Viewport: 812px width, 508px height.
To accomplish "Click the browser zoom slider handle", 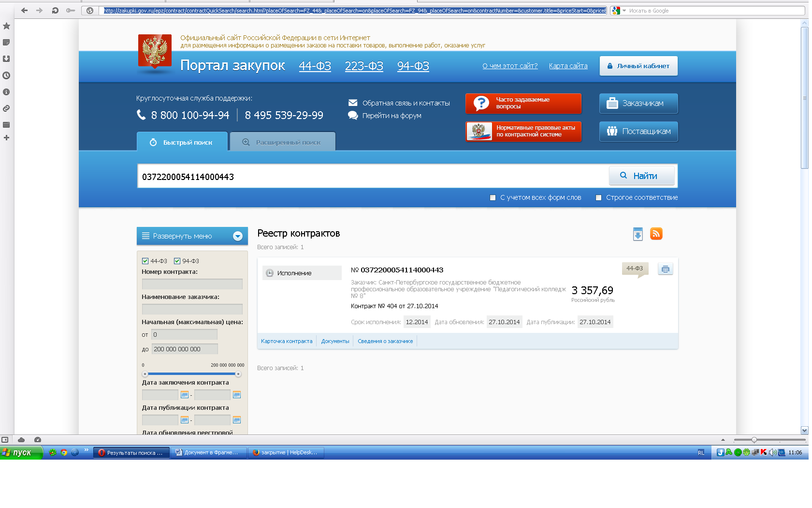I will click(754, 440).
